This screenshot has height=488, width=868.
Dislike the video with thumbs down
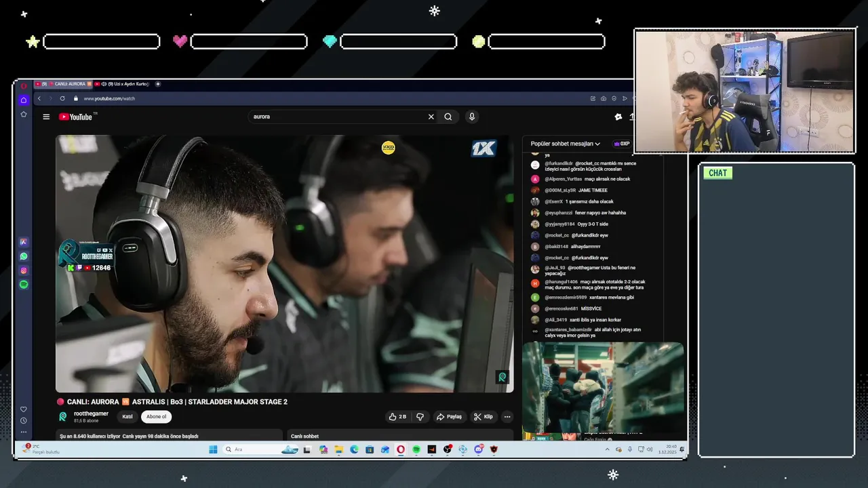(x=420, y=417)
